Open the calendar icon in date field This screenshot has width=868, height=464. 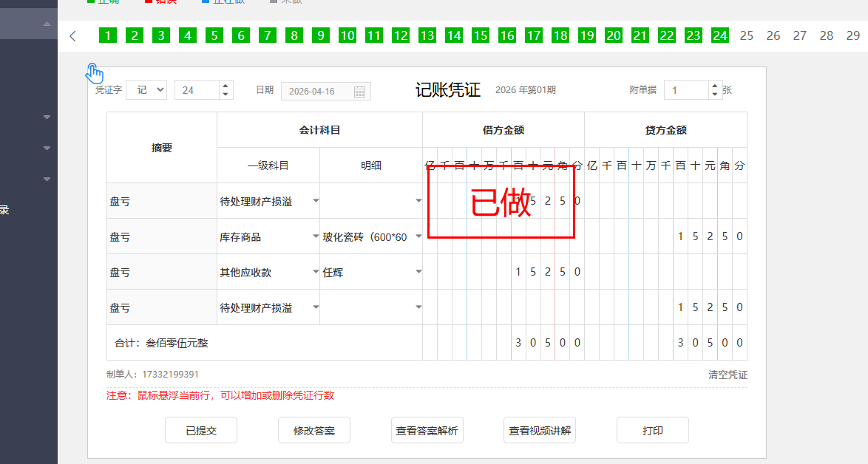point(359,91)
